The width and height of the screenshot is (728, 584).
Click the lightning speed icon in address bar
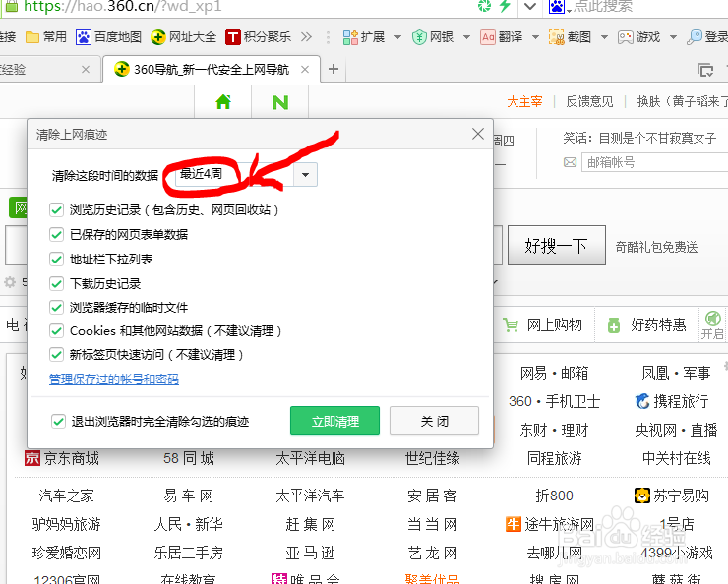point(505,6)
